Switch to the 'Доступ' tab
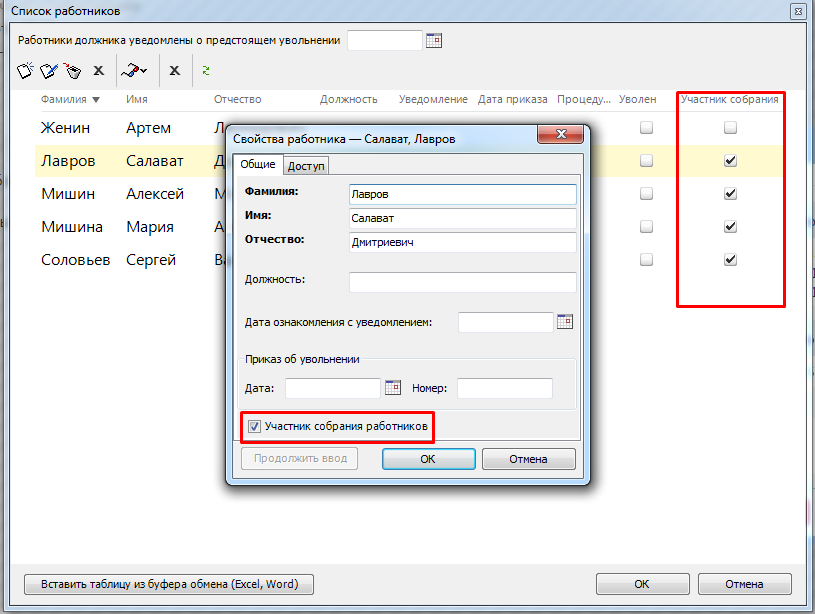815x614 pixels. (x=306, y=166)
